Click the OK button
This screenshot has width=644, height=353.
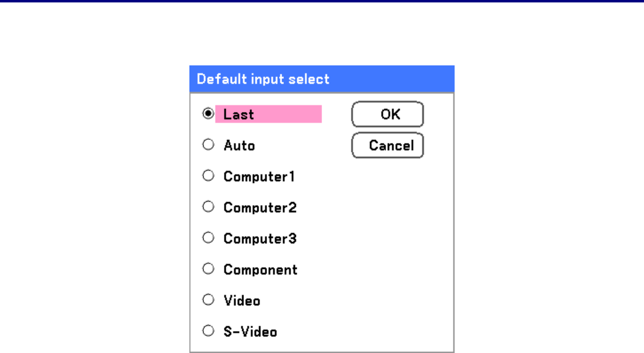(x=387, y=114)
